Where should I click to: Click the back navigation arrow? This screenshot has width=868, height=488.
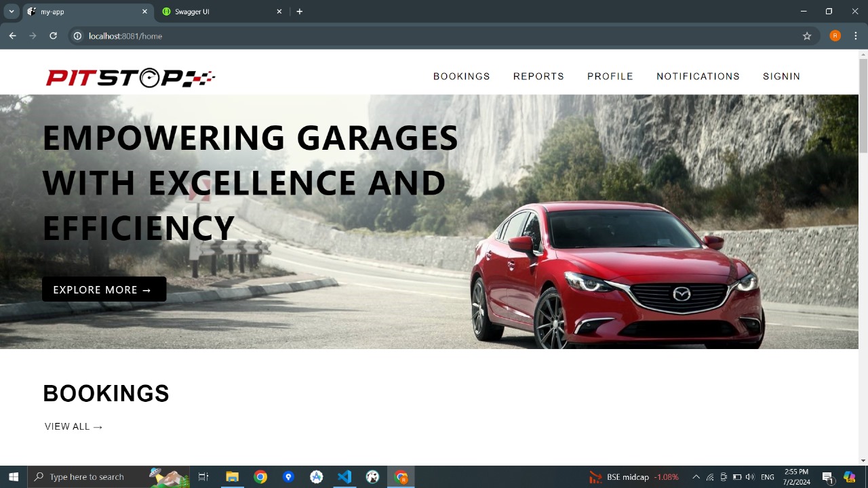(12, 36)
